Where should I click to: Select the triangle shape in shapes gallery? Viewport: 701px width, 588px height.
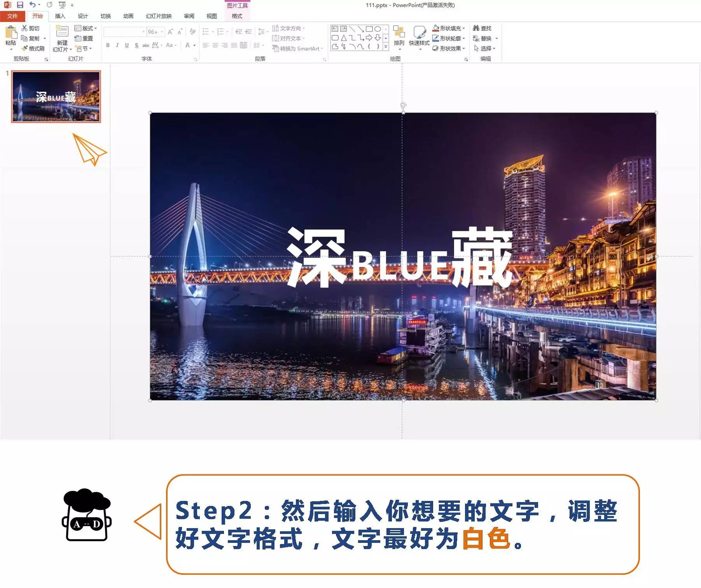(344, 38)
